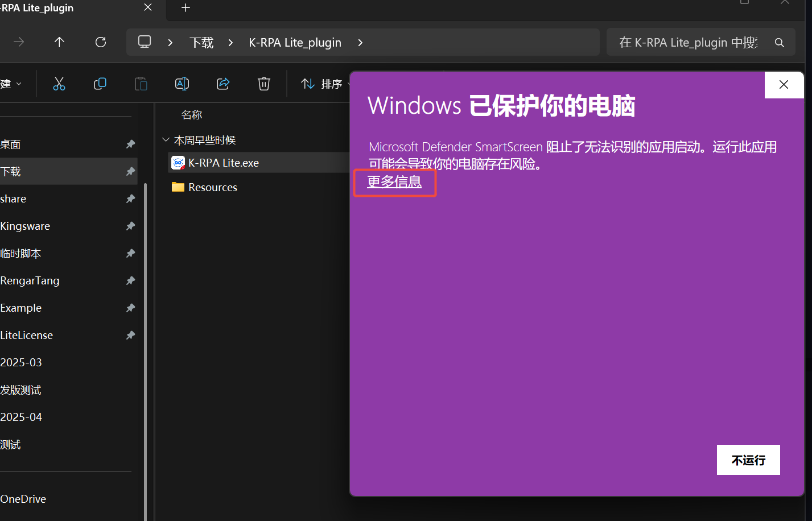This screenshot has width=812, height=521.
Task: Collapse the 本周早些时候 group
Action: click(x=166, y=140)
